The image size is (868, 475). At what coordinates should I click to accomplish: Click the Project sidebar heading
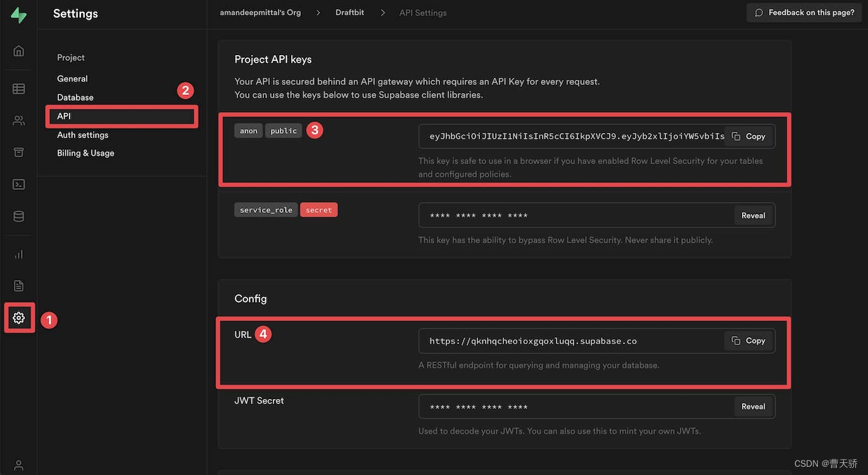(71, 58)
